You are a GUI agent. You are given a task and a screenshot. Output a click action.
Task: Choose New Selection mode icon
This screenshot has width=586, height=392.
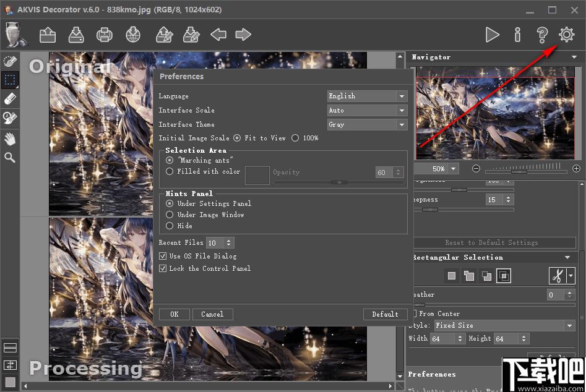pos(452,276)
